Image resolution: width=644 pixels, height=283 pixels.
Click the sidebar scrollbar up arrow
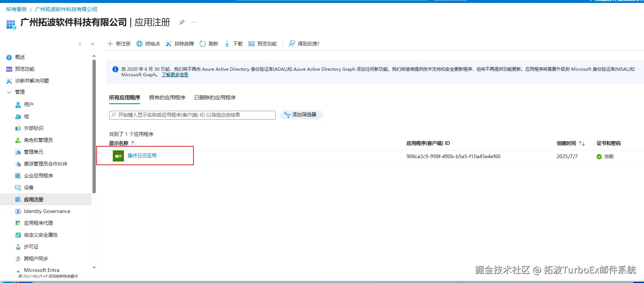[x=94, y=56]
